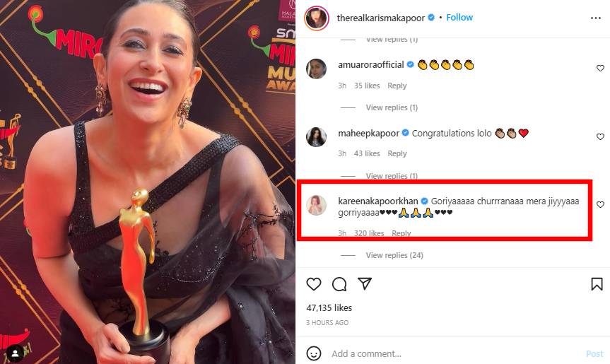
Task: Like amuaroraofficial's comment
Action: pyautogui.click(x=600, y=69)
